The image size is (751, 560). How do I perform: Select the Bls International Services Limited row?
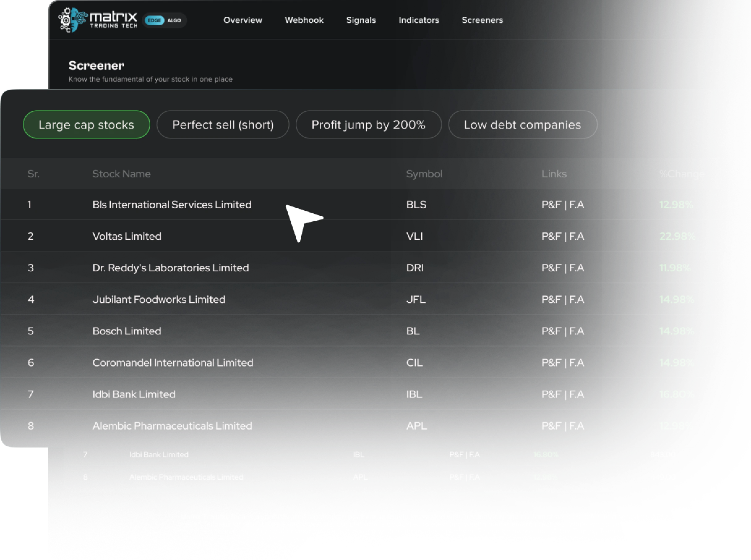[172, 204]
